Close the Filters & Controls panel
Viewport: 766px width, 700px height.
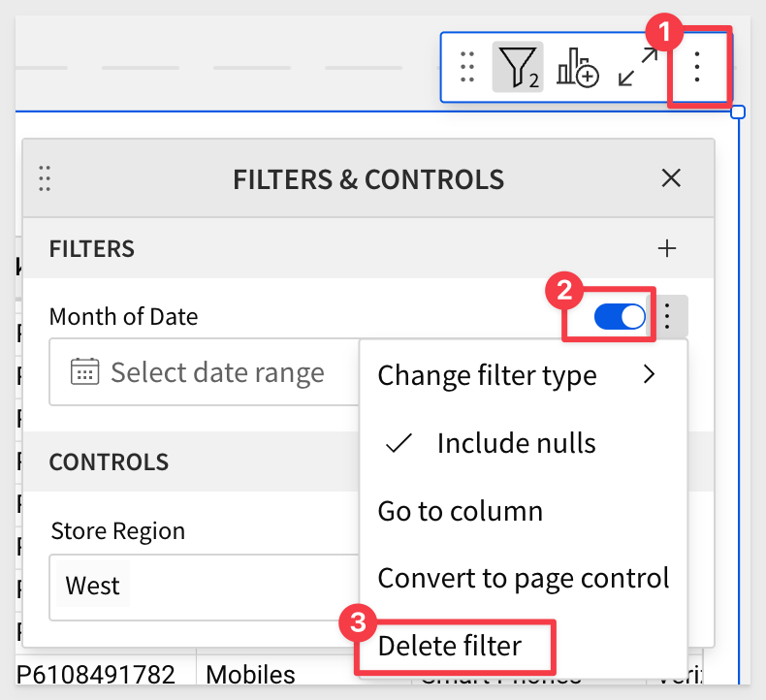[x=671, y=177]
